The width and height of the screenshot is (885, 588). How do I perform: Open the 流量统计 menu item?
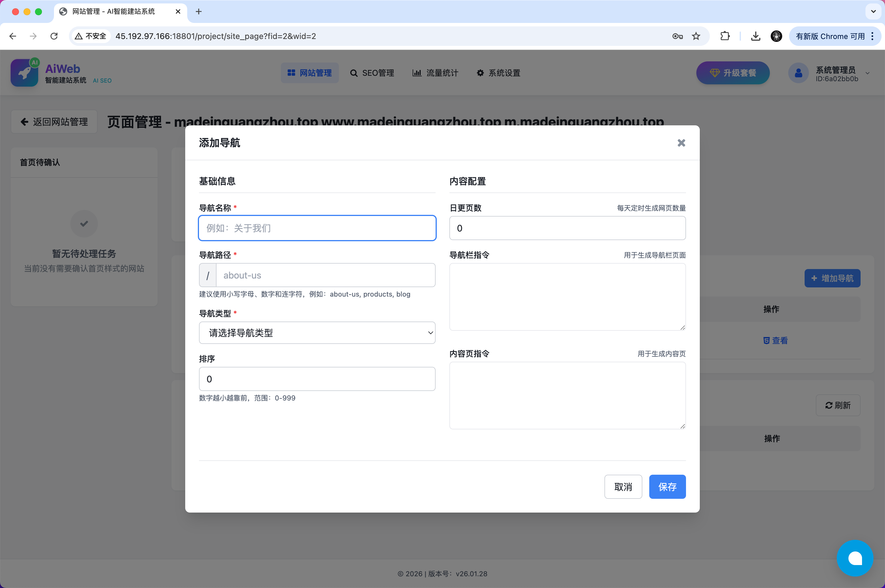click(x=435, y=73)
